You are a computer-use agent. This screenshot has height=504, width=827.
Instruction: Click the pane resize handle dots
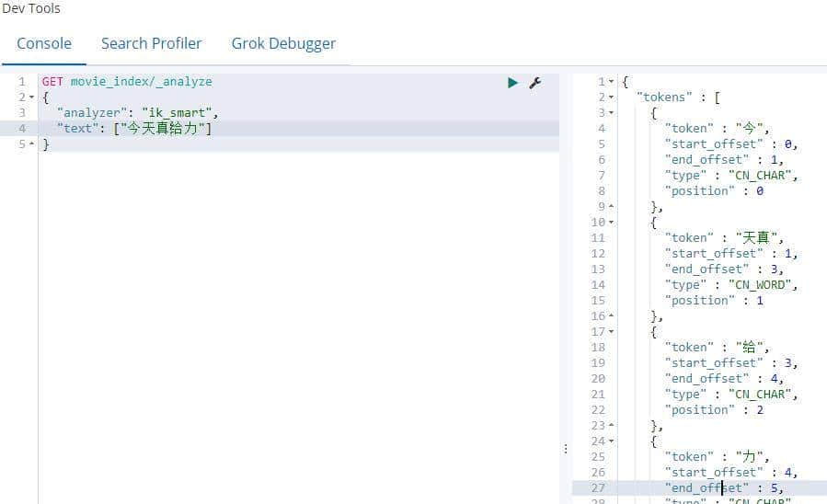[x=566, y=449]
